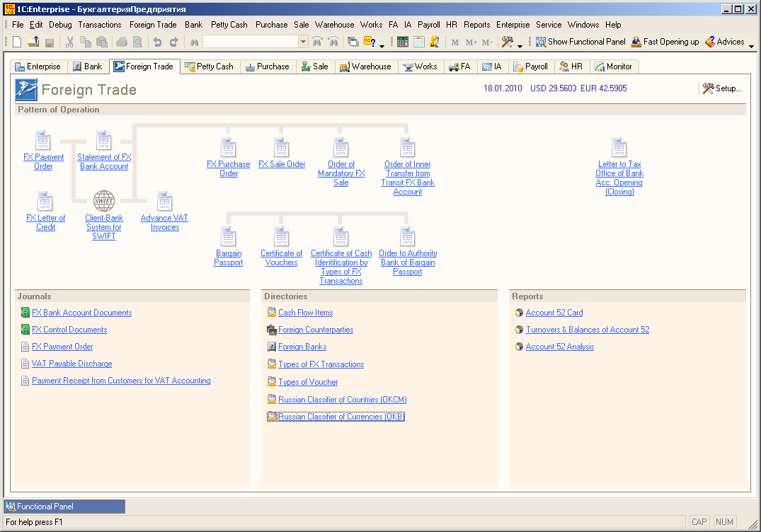Expand the 1C help dropdown arrow
The width and height of the screenshot is (761, 532).
(x=382, y=46)
